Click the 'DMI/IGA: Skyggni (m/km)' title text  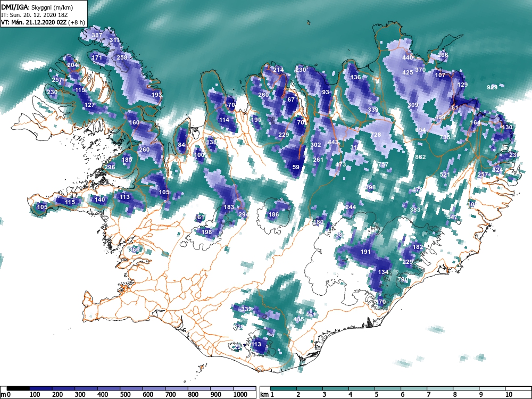click(37, 7)
